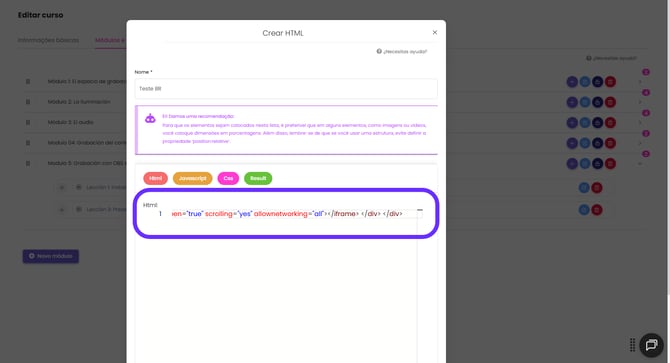The width and height of the screenshot is (670, 363).
Task: Focus the Nome input field
Action: 286,89
